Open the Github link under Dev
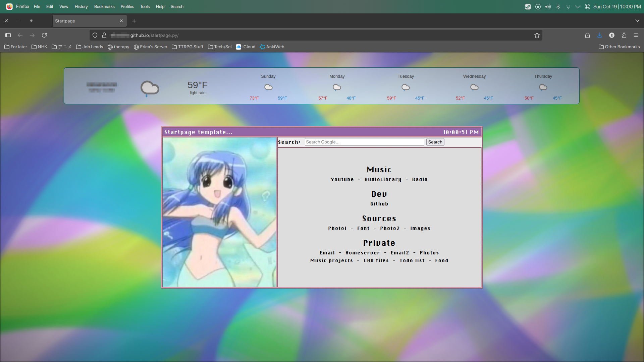Viewport: 644px width, 362px height. coord(379,204)
